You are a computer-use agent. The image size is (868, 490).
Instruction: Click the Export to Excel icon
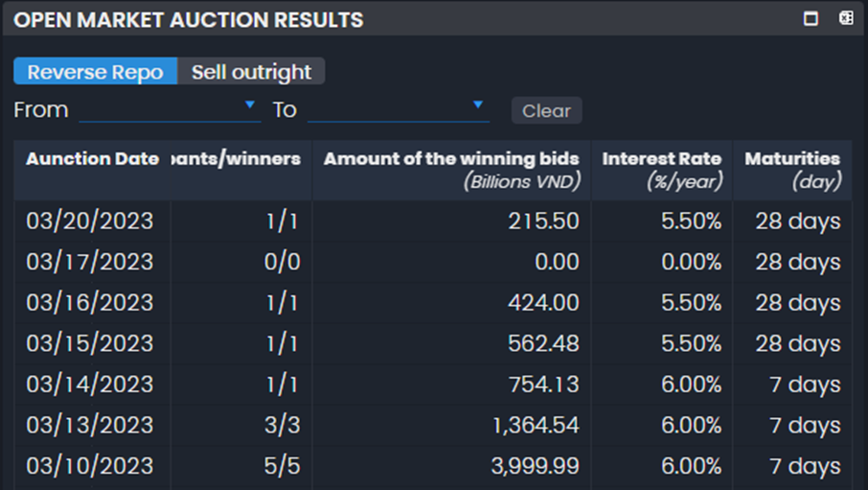tap(846, 18)
